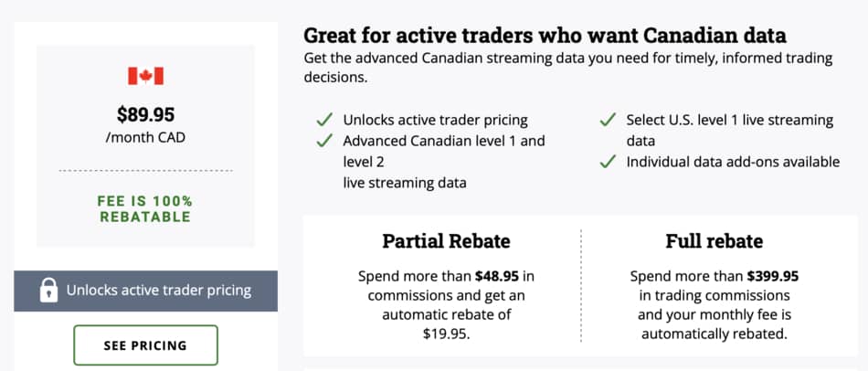Click the automatic rebate of $19.95 text

point(446,324)
